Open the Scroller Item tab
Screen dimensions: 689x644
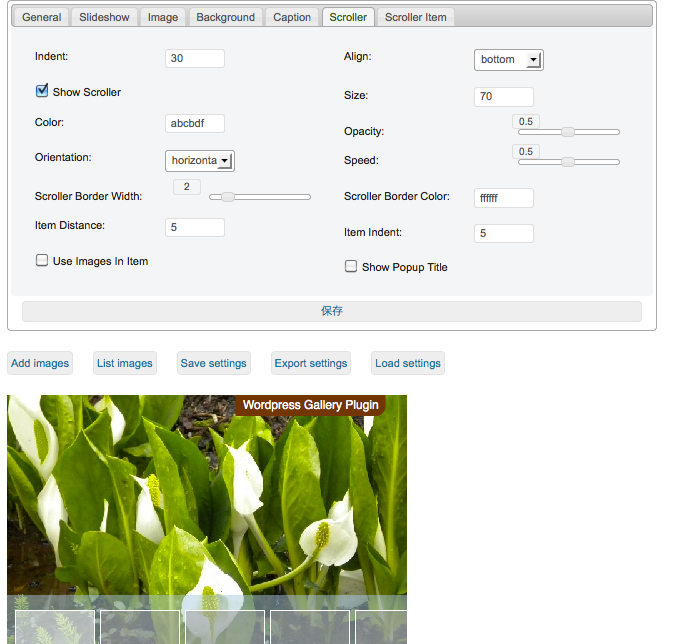point(416,17)
